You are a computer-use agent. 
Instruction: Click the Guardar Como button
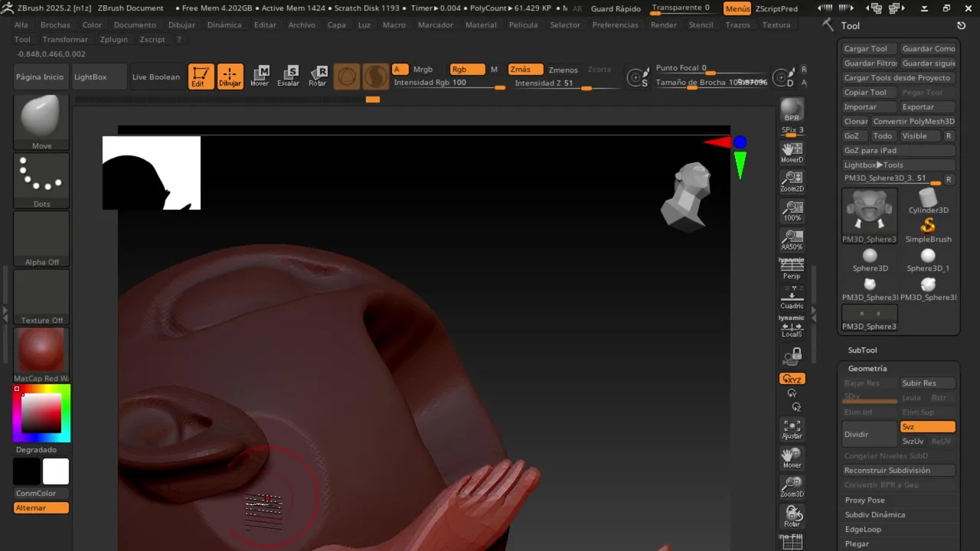[x=928, y=48]
